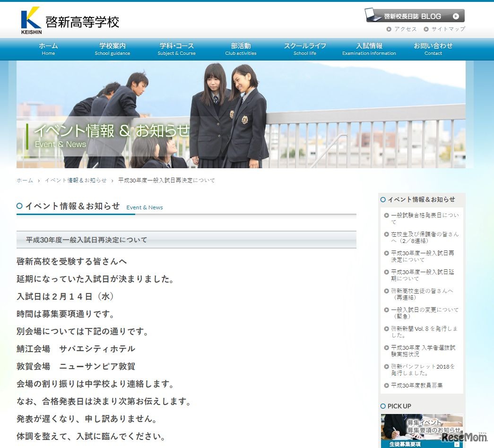Image resolution: width=494 pixels, height=448 pixels.
Task: Switch to the 部活動 navigation tab
Action: [x=241, y=49]
